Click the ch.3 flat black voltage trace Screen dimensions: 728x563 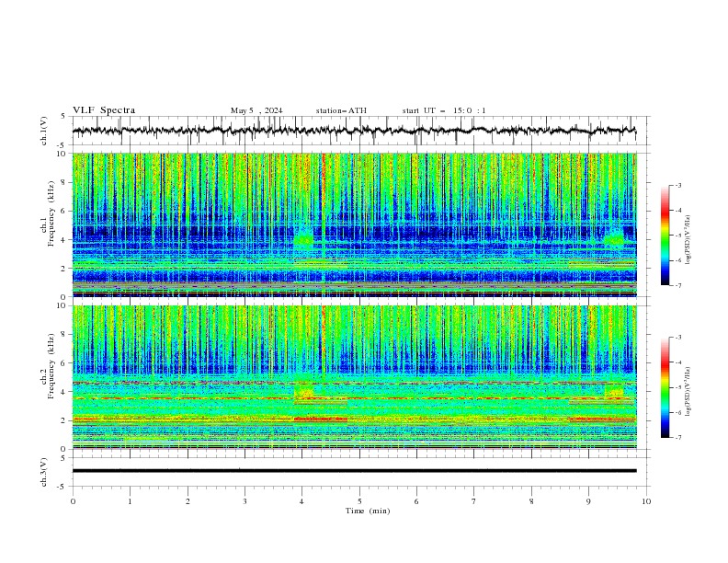coord(354,471)
